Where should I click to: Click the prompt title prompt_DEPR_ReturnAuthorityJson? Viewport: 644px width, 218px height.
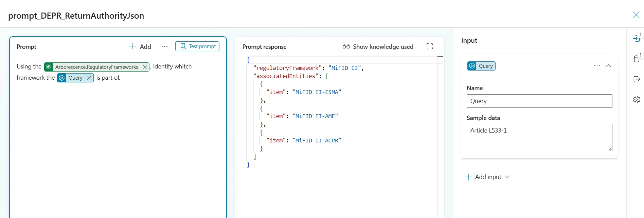[x=76, y=16]
